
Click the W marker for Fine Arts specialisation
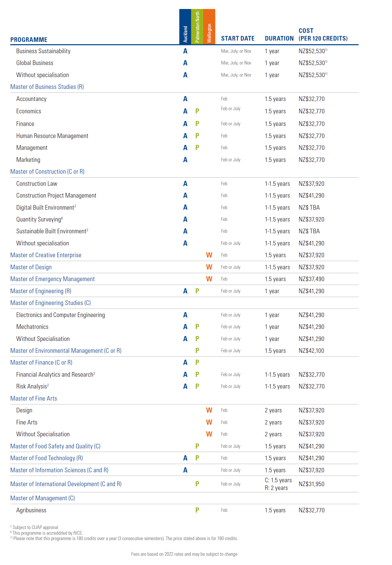tap(209, 422)
